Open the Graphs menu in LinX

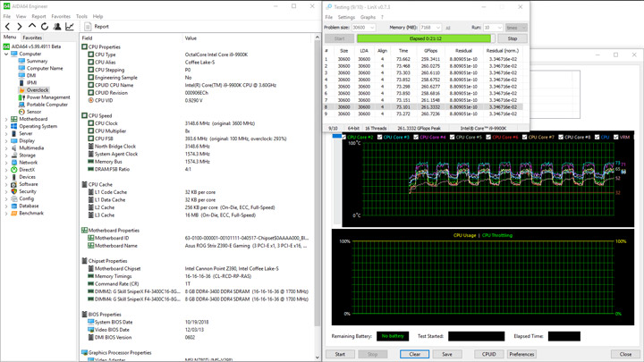point(368,17)
